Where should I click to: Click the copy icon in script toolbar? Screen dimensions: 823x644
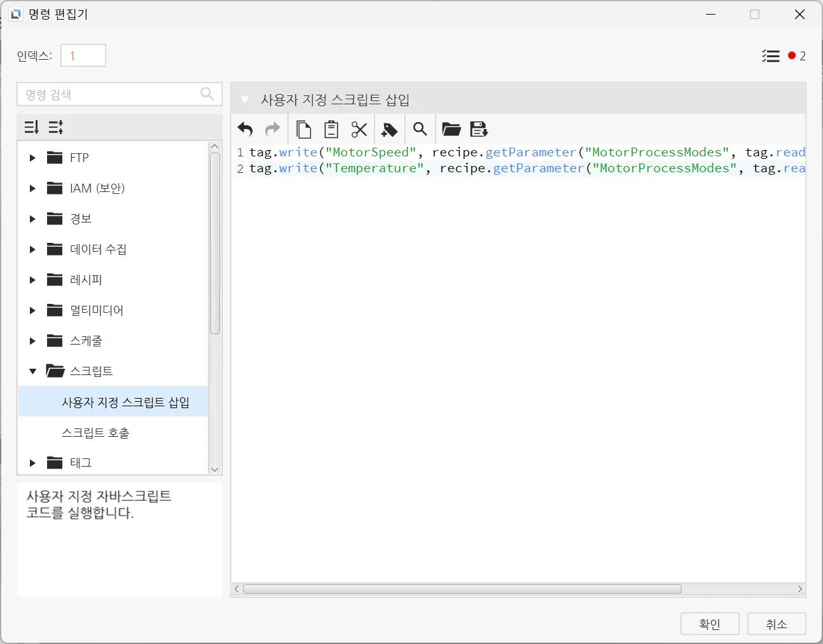304,130
